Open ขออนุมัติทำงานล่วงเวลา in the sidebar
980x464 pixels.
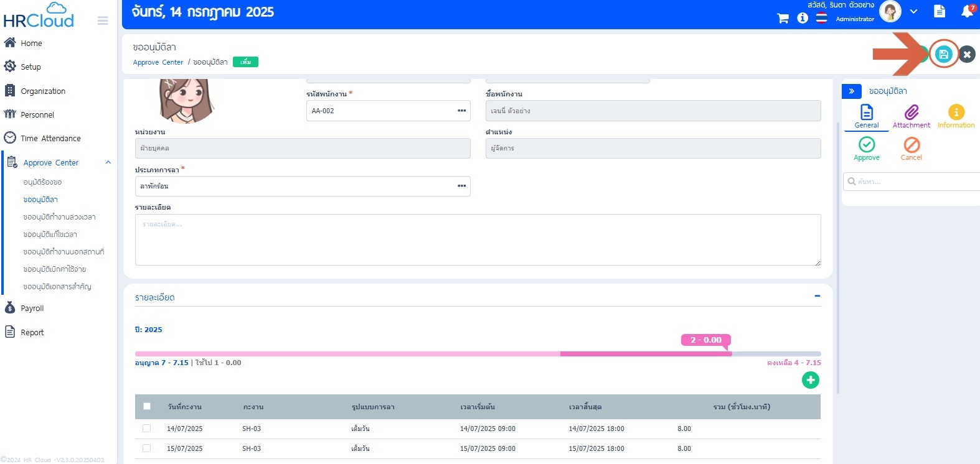[x=59, y=217]
